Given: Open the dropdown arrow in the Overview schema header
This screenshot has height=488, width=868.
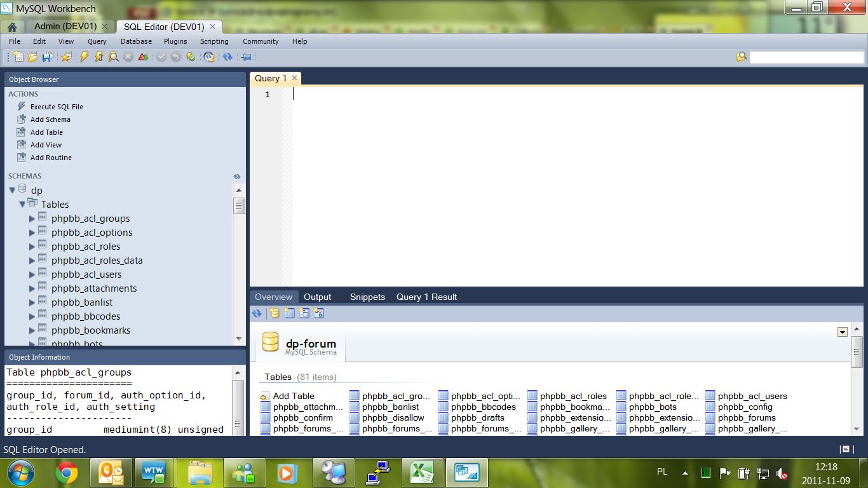Looking at the screenshot, I should (x=843, y=332).
